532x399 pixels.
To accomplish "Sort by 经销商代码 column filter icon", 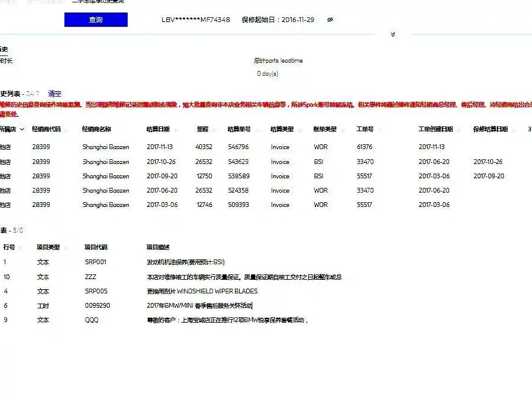I will 67,130.
